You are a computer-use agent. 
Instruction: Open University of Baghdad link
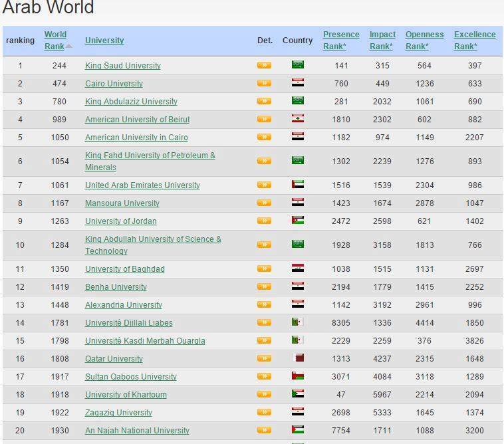coord(125,269)
